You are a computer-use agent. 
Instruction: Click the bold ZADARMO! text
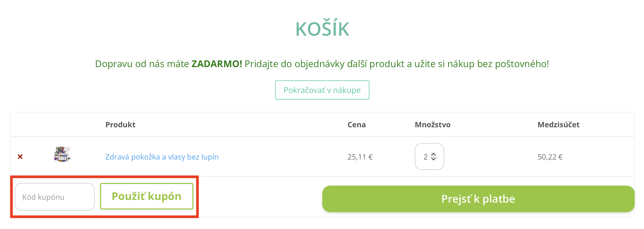217,64
